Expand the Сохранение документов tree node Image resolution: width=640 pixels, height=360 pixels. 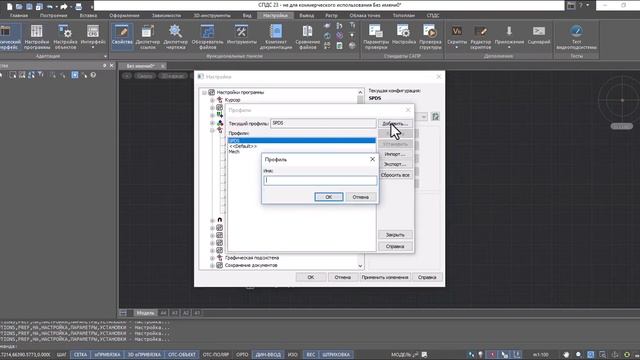212,265
